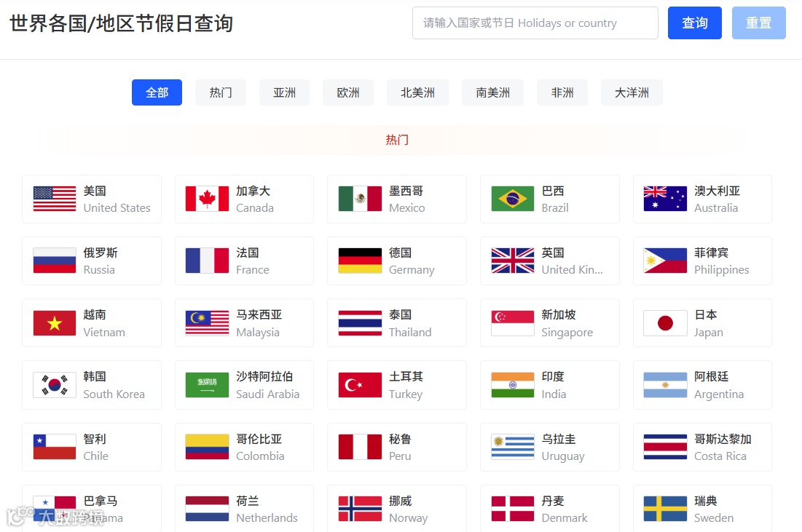The height and width of the screenshot is (532, 802).
Task: Click the 土耳其 Turkey label
Action: [x=406, y=385]
